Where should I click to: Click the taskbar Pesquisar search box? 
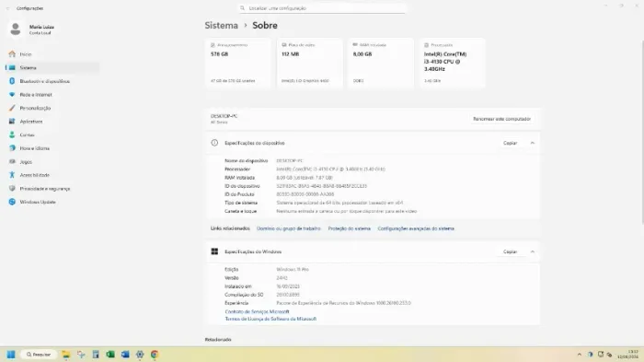[39, 355]
